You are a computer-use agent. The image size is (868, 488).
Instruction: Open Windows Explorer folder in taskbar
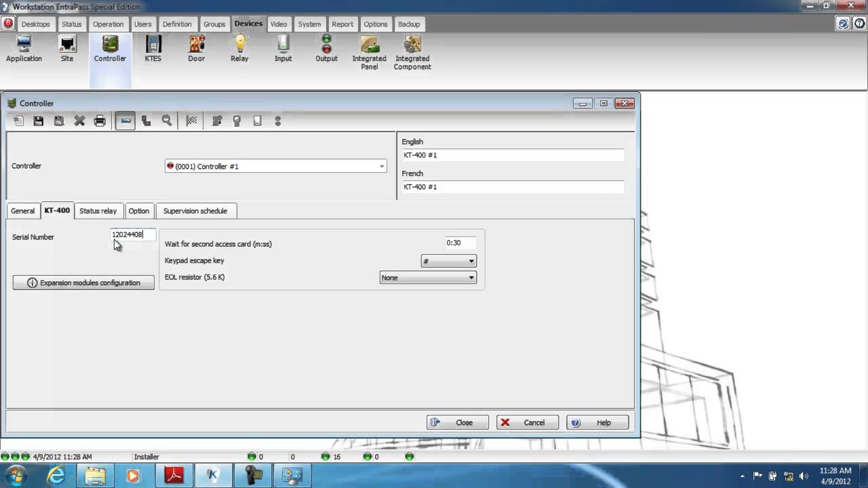click(95, 475)
